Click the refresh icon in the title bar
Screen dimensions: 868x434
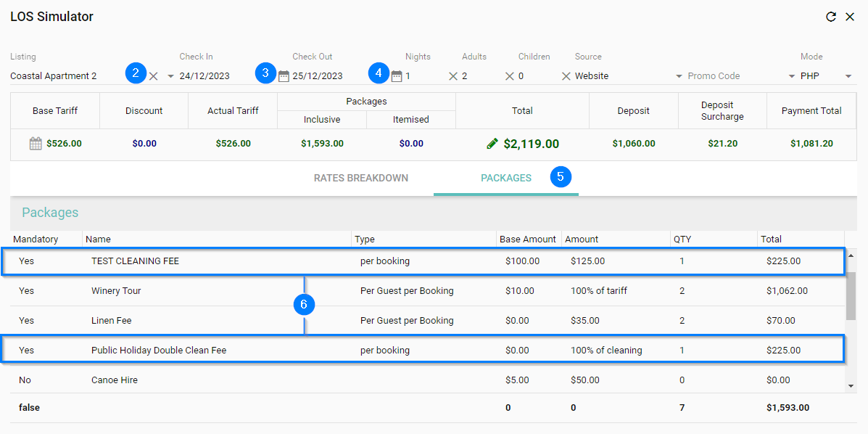click(831, 17)
